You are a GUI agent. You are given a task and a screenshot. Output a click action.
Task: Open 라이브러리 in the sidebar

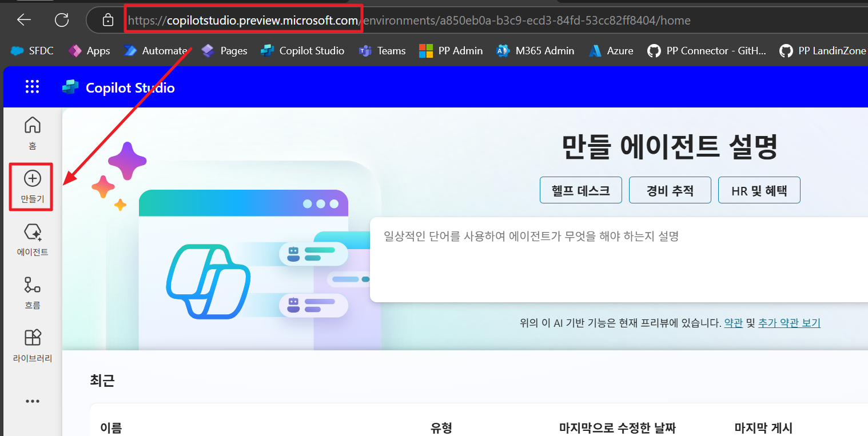33,346
